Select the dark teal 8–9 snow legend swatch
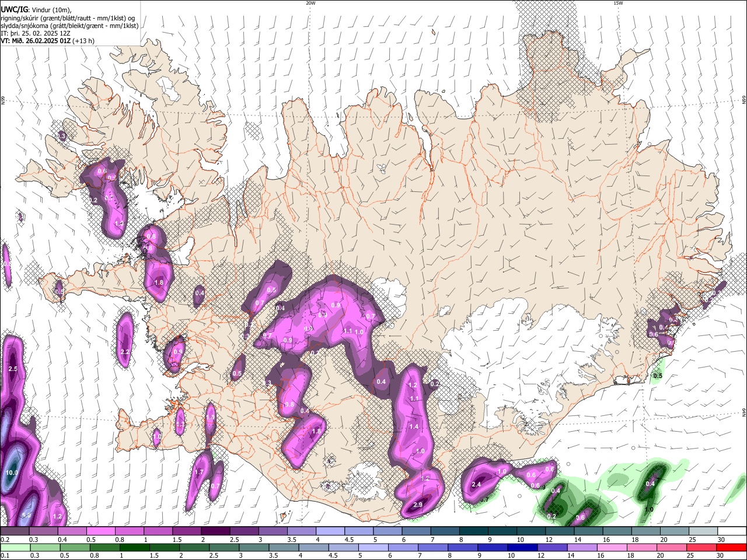This screenshot has height=560, width=747. [473, 531]
